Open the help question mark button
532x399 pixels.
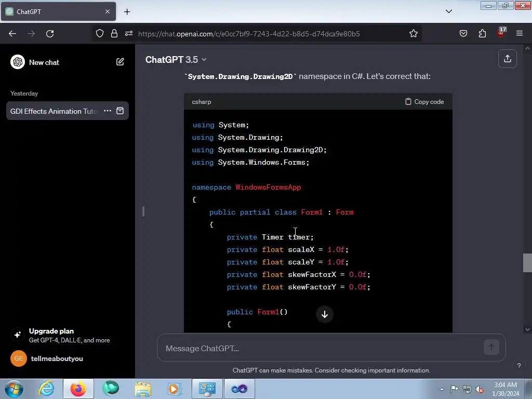point(519,365)
